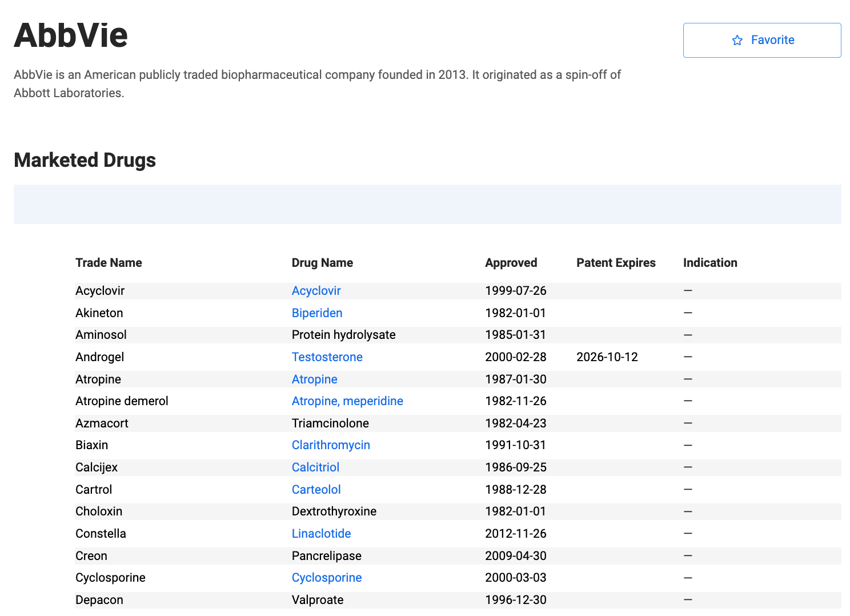
Task: Click the Marketed Drugs heading
Action: 85,160
